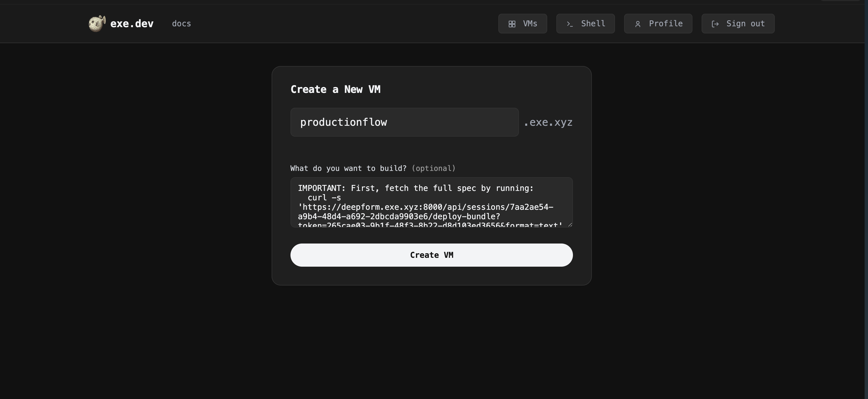Viewport: 868px width, 399px height.
Task: Click the VM name field containing productionflow
Action: click(x=404, y=122)
